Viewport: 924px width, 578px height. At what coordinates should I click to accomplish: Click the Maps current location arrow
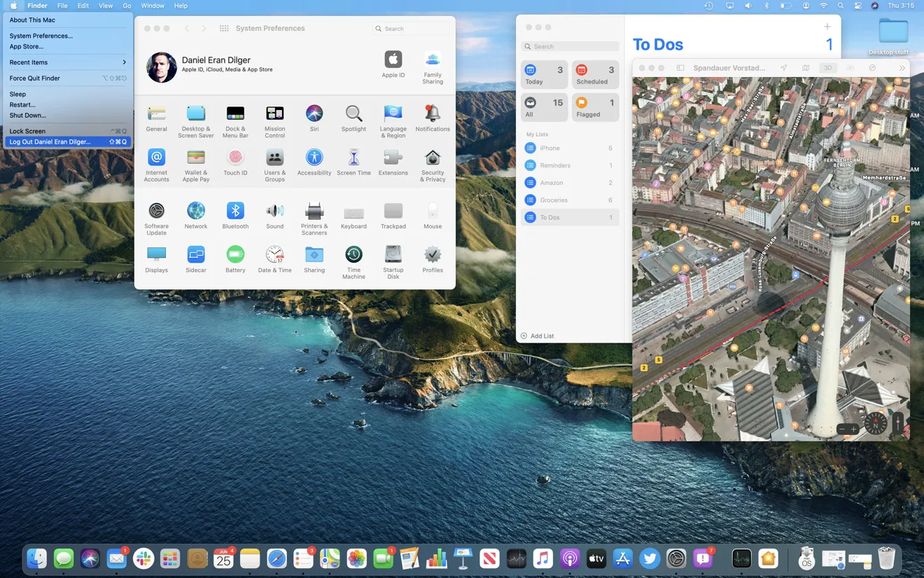click(783, 68)
